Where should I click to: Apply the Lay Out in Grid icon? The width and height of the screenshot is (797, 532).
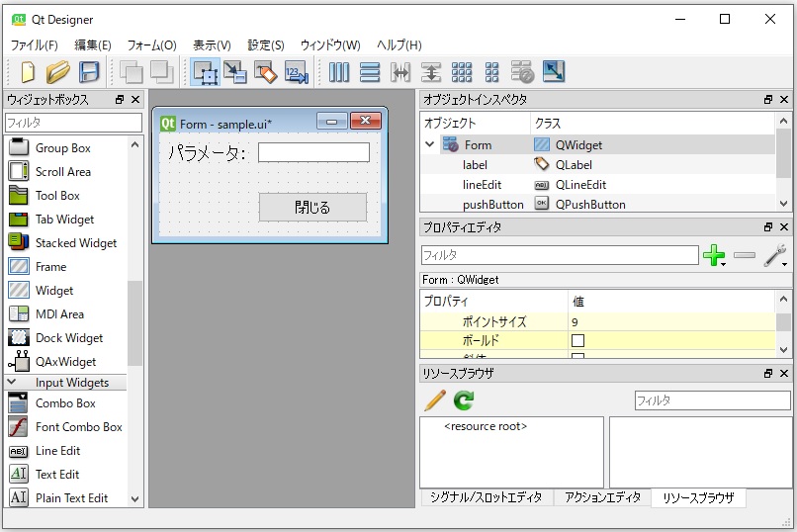pos(462,71)
